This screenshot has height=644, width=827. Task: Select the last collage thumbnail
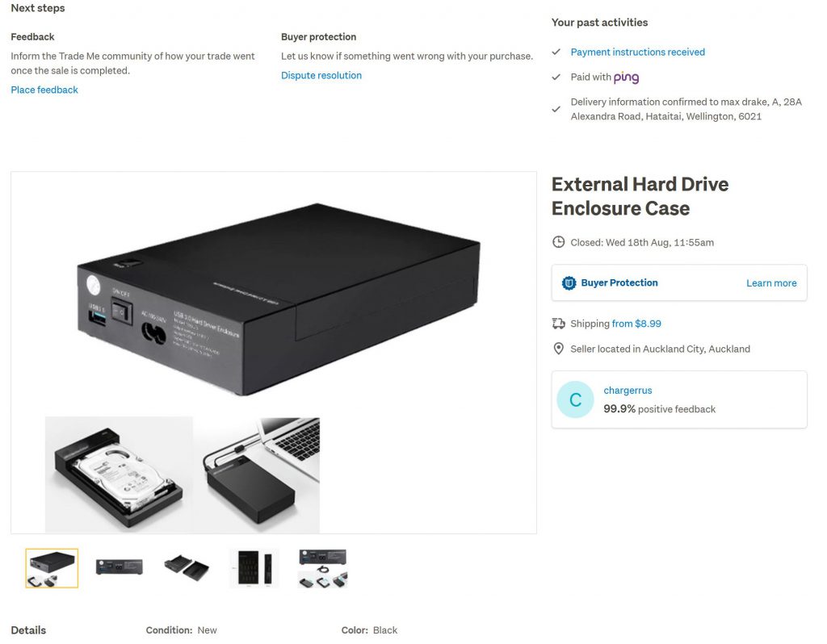(322, 567)
